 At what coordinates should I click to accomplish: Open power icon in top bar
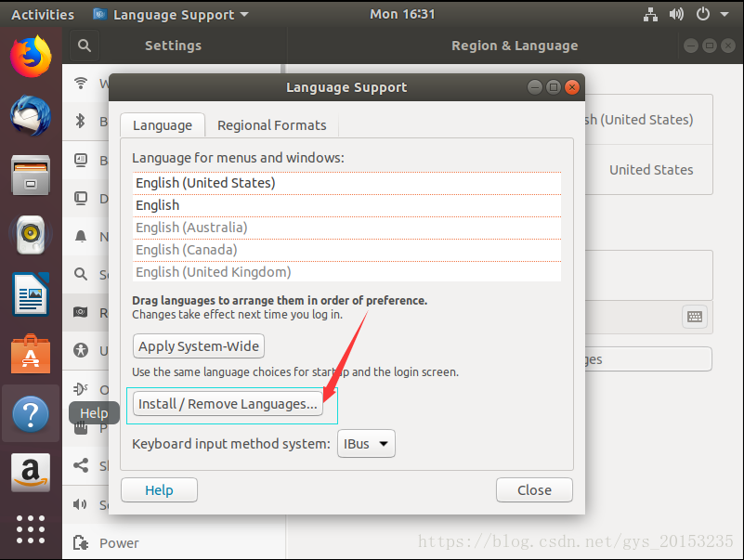coord(703,14)
